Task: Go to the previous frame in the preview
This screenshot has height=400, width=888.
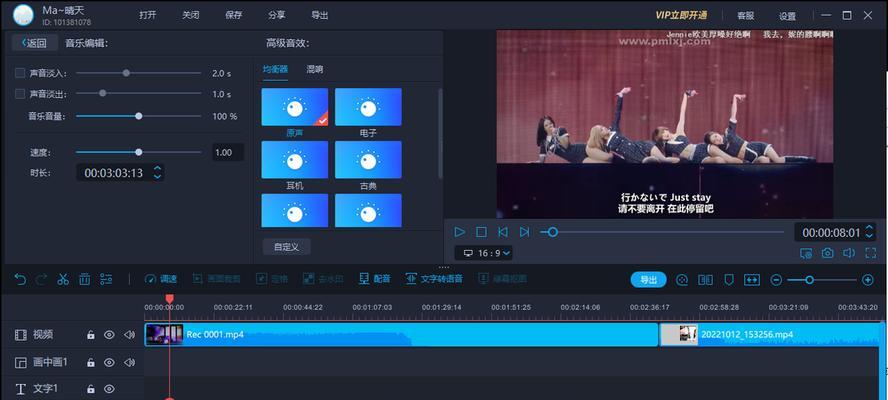Action: (x=502, y=232)
